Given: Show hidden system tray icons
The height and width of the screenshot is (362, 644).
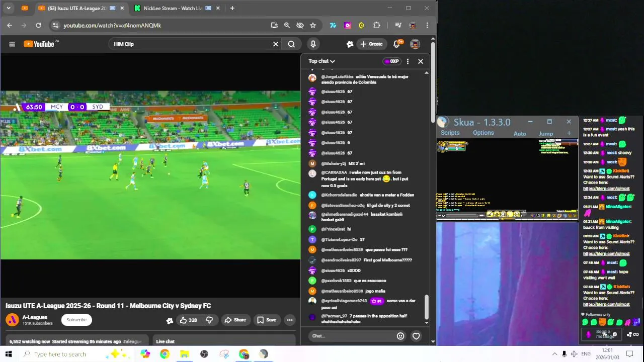Looking at the screenshot, I should tap(554, 354).
